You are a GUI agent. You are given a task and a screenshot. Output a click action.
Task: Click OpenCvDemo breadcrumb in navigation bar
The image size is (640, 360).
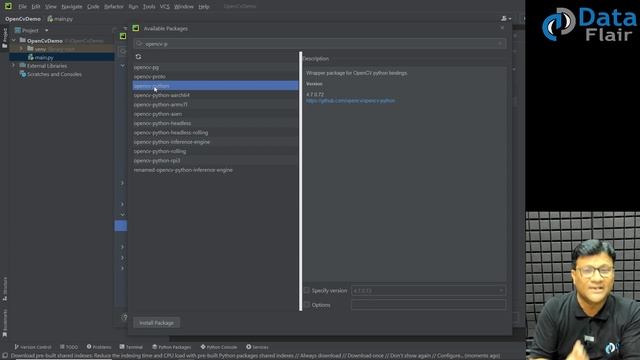(23, 19)
